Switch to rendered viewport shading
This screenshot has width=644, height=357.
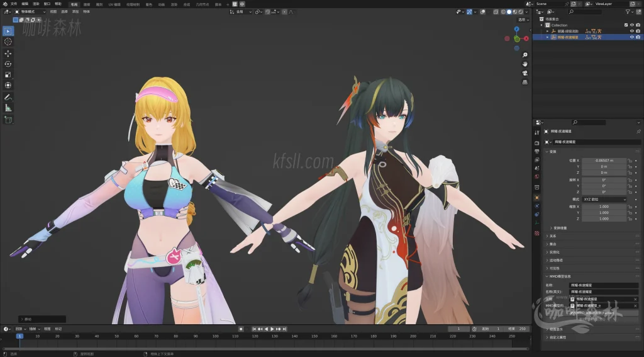pos(520,12)
